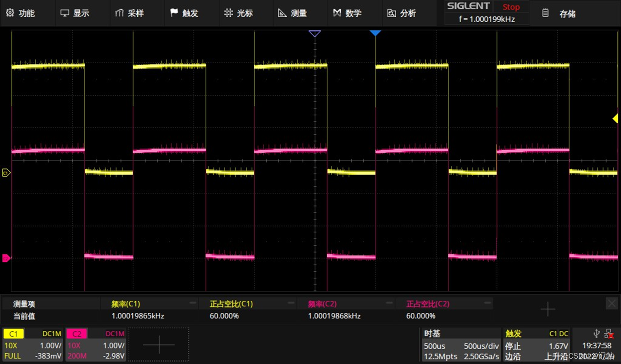Viewport: 621px width, 364px height.
Task: Toggle the yellow C1 channel tab
Action: tap(13, 334)
